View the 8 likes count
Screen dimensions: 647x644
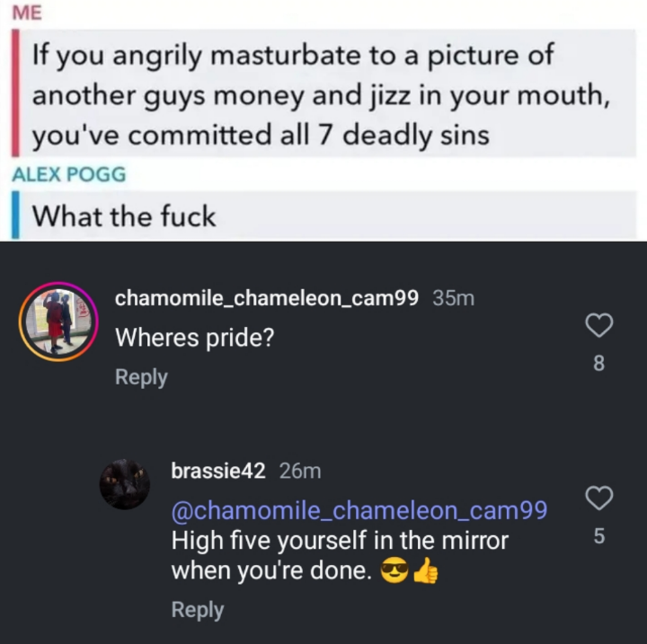598,364
